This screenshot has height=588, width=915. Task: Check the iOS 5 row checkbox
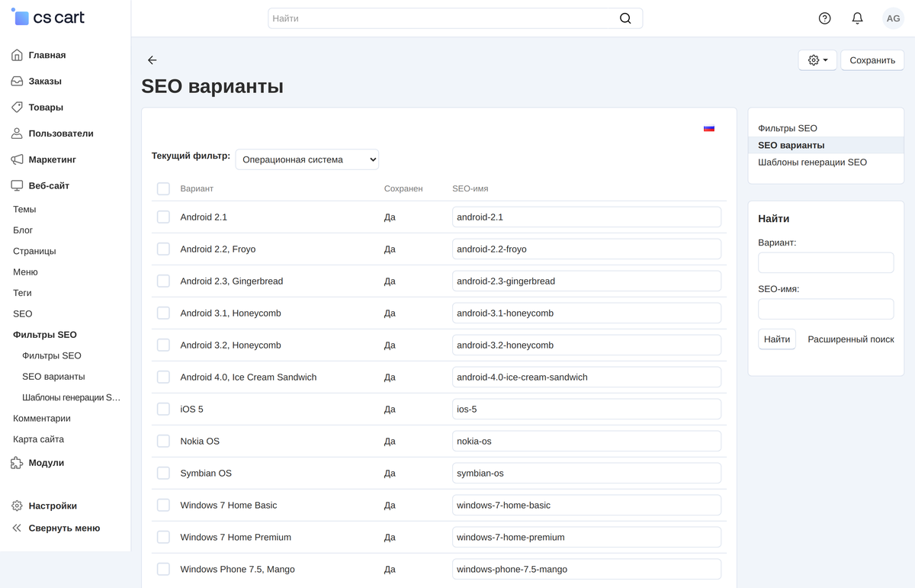[163, 410]
